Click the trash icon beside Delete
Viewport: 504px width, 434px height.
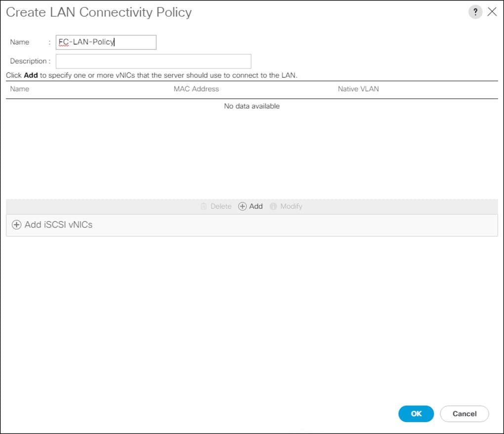point(204,206)
